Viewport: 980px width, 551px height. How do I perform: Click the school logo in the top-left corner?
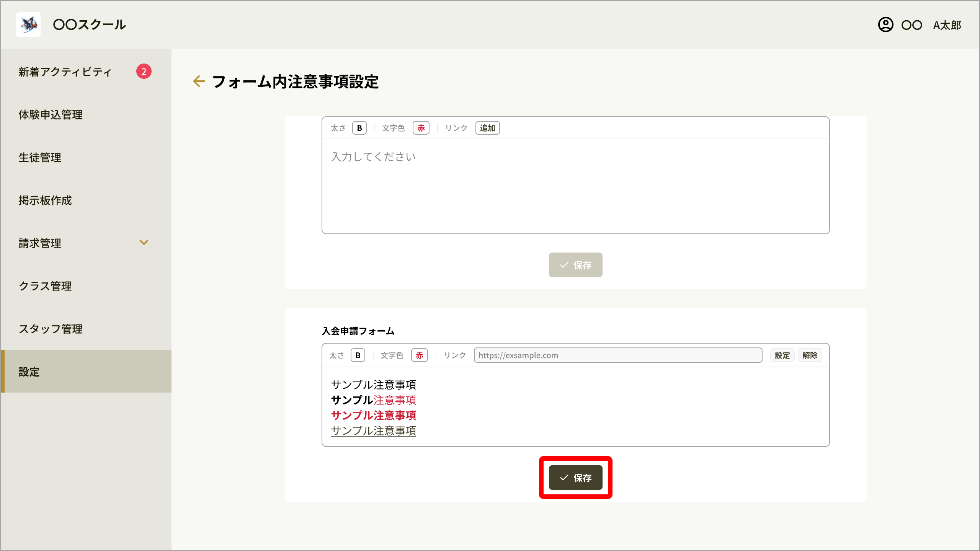28,24
